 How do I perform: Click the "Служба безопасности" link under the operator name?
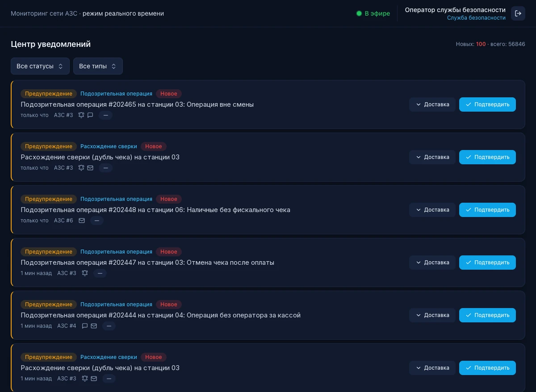476,18
